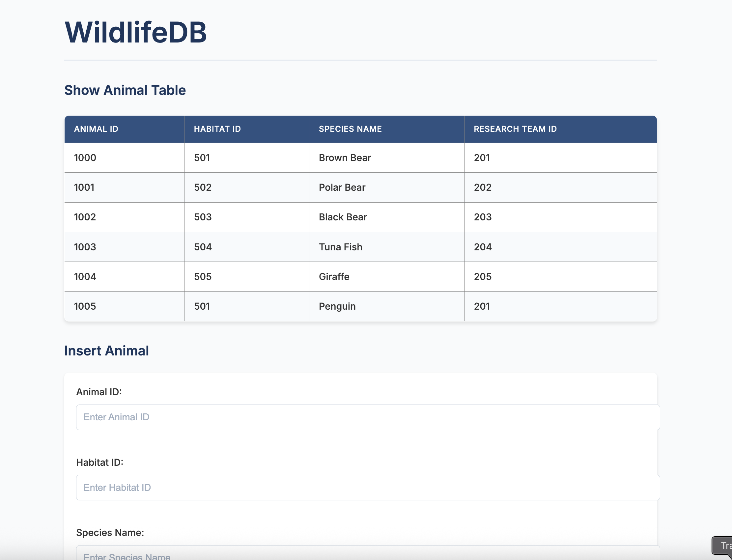Click the research team ID 204 cell
Image resolution: width=732 pixels, height=560 pixels.
click(x=561, y=247)
